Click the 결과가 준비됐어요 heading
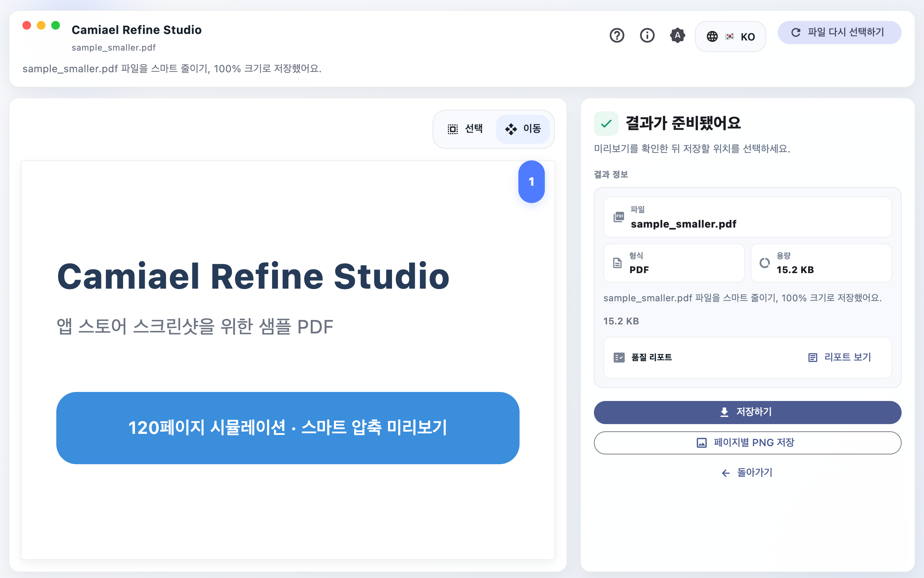Image resolution: width=924 pixels, height=578 pixels. 683,123
